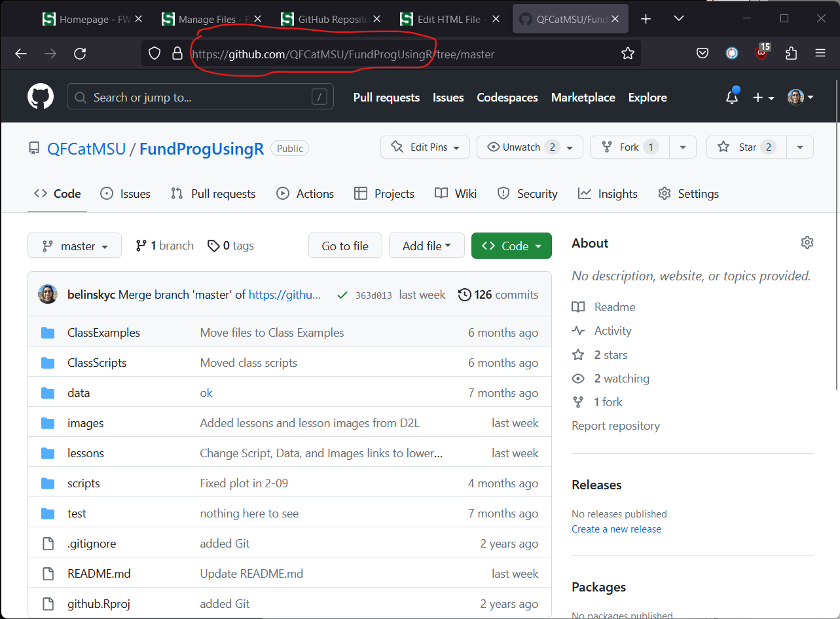840x619 pixels.
Task: Expand the Add file dropdown
Action: 427,246
